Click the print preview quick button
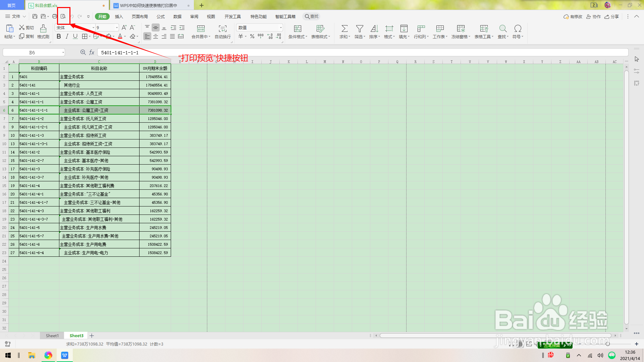Screen dimensions: 644x362 point(63,16)
